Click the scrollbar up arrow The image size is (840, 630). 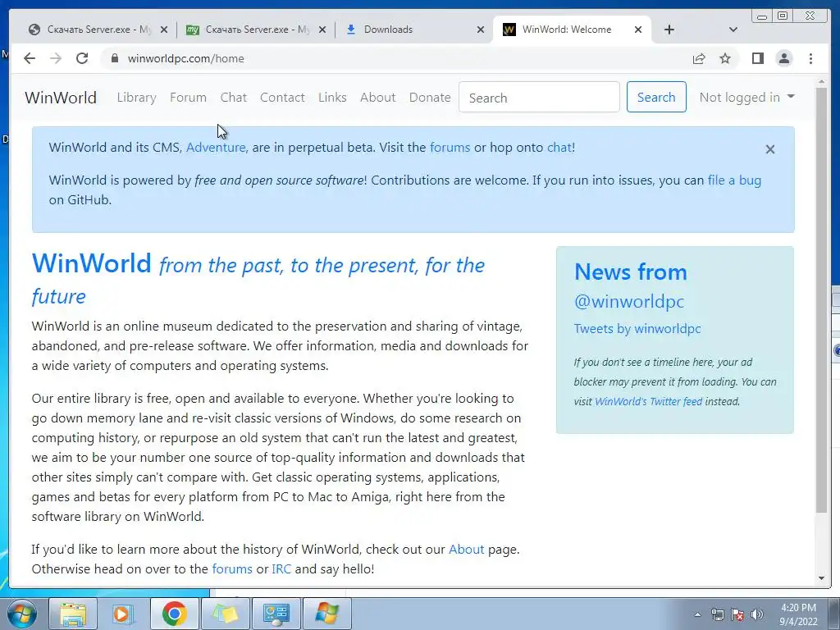(821, 83)
